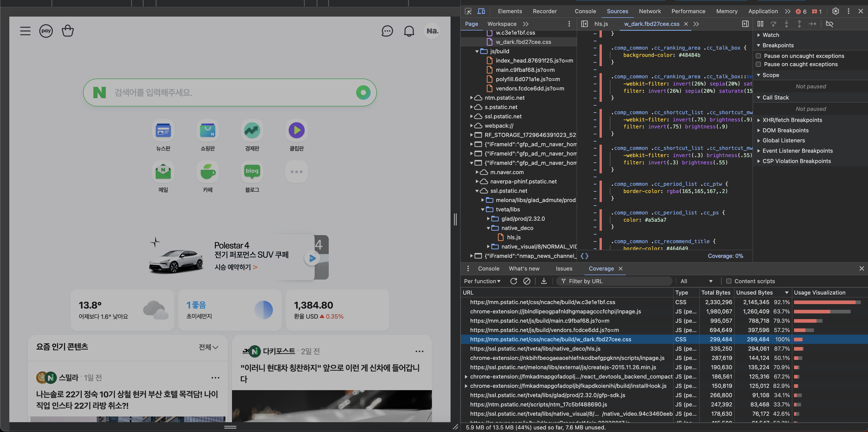Click the reload coverage recording icon

pyautogui.click(x=513, y=281)
